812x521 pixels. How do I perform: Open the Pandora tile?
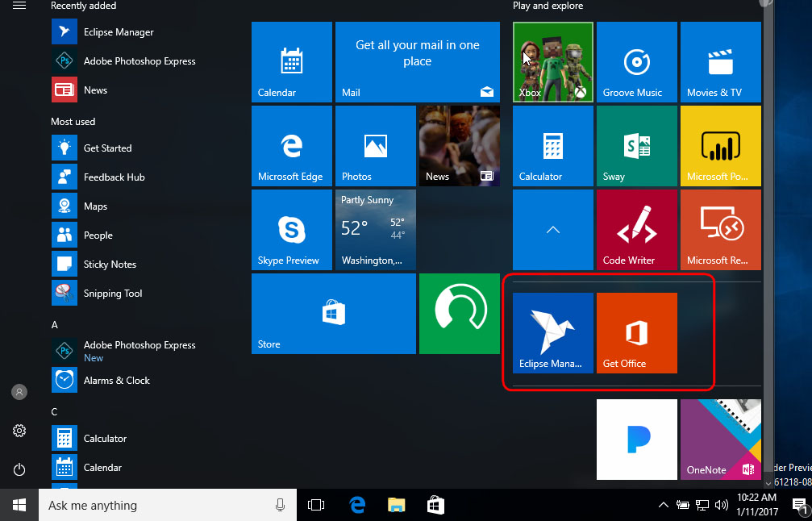[x=636, y=440]
